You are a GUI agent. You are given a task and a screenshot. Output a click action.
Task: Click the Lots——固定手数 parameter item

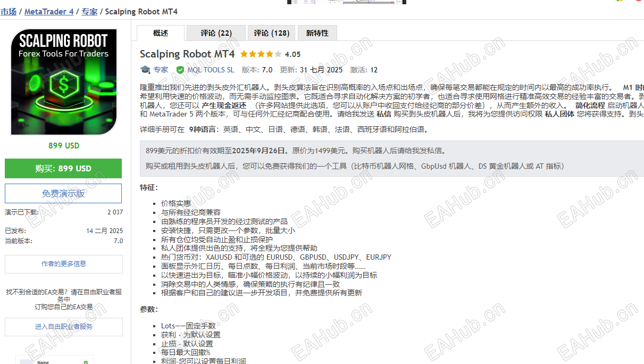click(x=188, y=326)
